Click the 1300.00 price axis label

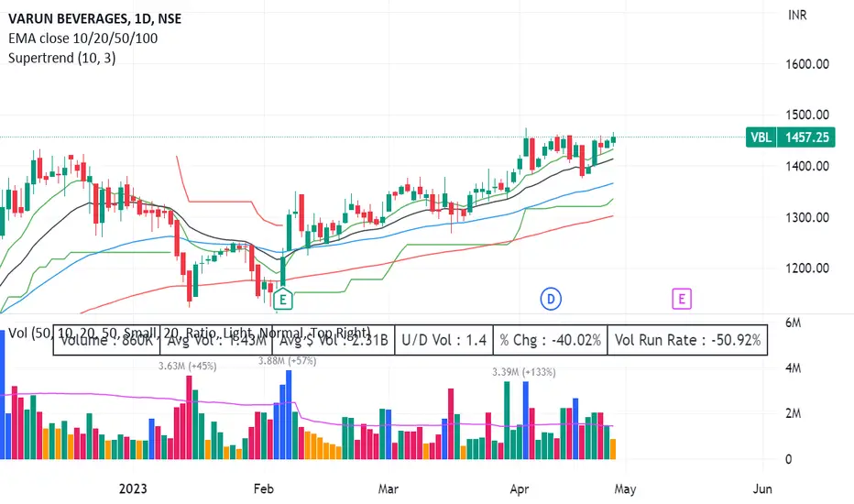[x=807, y=217]
